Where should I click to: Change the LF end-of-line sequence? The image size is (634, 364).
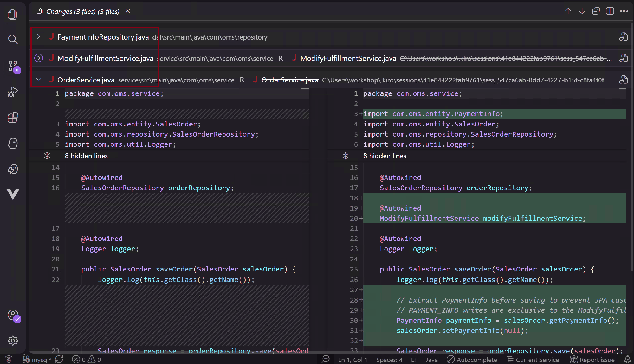tap(414, 360)
